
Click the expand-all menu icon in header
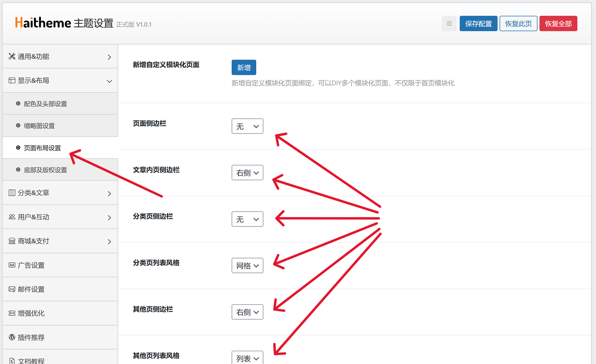(449, 24)
